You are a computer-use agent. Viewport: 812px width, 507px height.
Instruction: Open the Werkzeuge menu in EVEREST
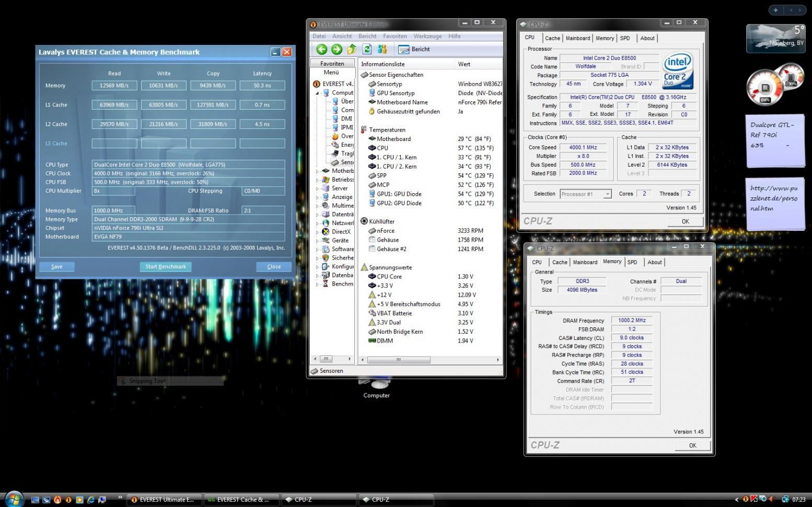click(427, 36)
